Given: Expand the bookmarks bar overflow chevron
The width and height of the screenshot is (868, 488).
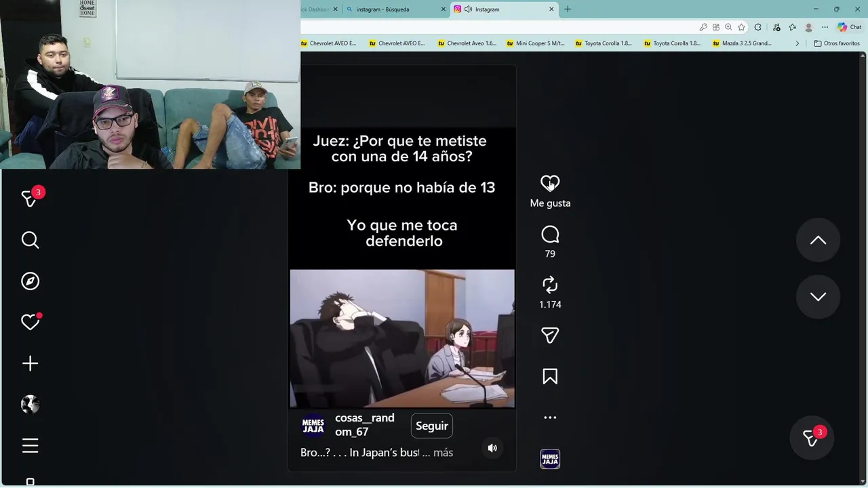Looking at the screenshot, I should tap(797, 43).
